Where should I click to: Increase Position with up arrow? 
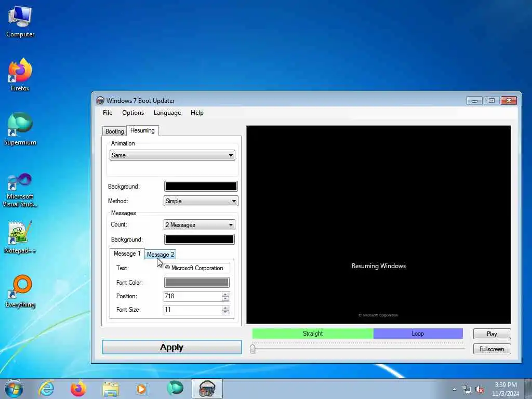225,294
